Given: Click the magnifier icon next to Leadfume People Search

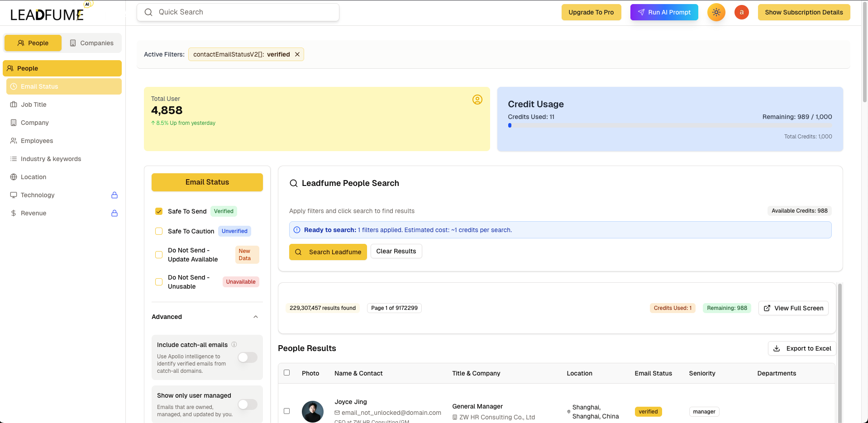Looking at the screenshot, I should (x=294, y=183).
